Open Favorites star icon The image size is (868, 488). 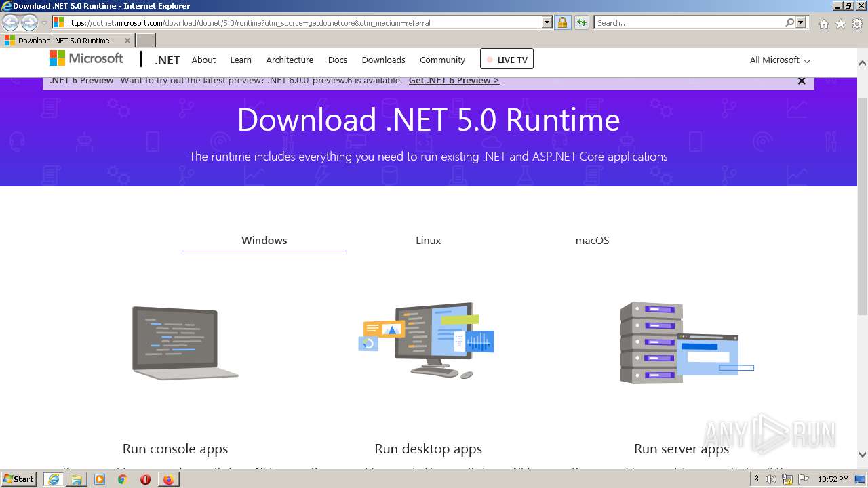pyautogui.click(x=840, y=24)
